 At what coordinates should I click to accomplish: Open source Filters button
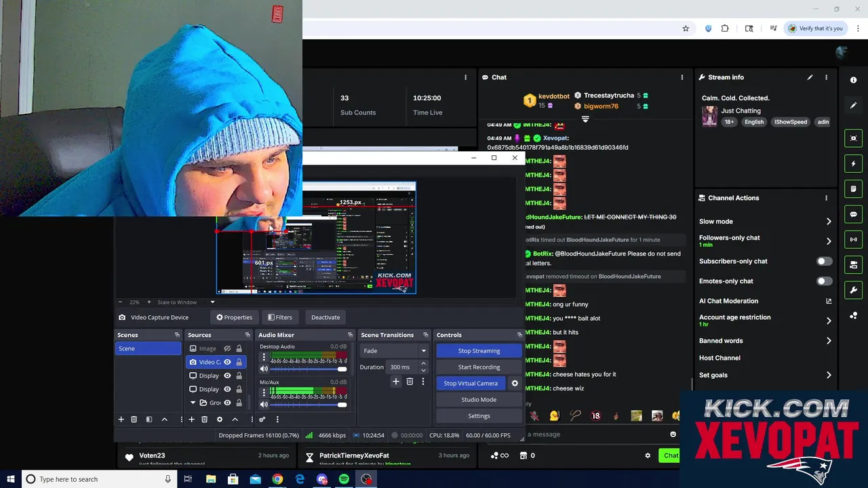[x=279, y=317]
